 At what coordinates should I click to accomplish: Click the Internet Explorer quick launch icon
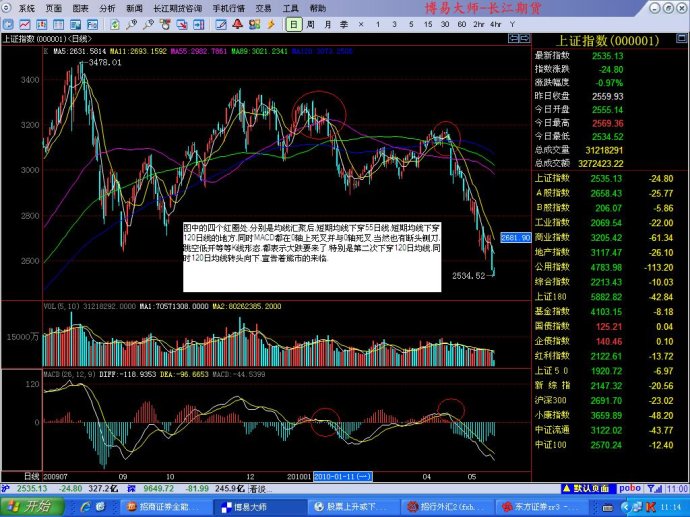tap(85, 507)
